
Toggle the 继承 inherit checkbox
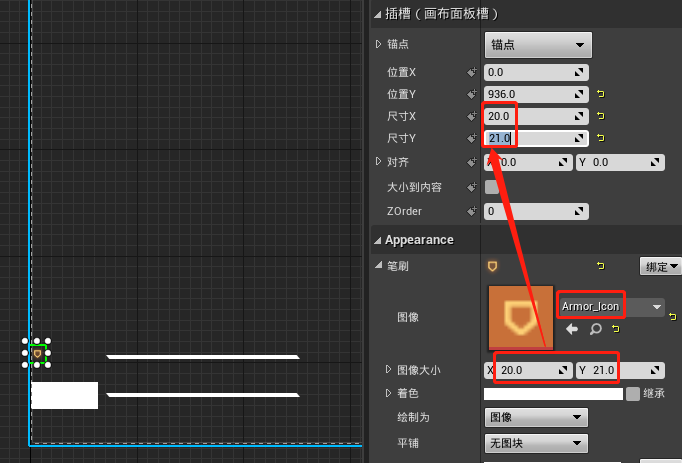[632, 394]
